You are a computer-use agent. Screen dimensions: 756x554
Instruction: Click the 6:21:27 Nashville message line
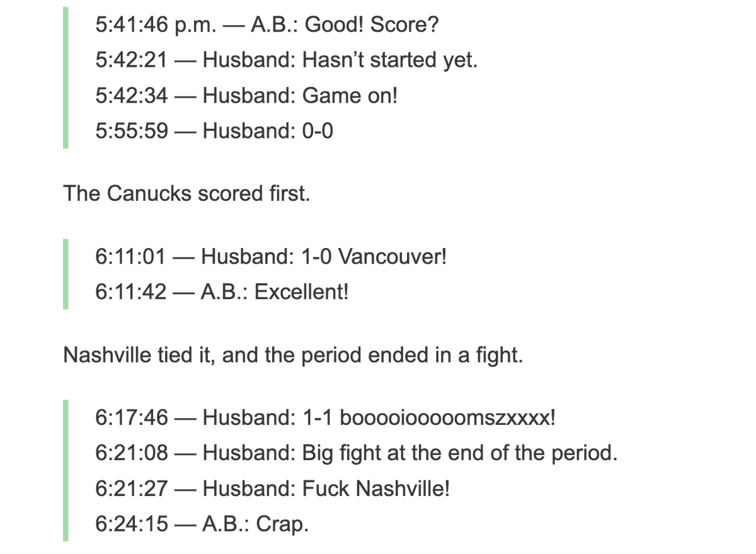273,489
